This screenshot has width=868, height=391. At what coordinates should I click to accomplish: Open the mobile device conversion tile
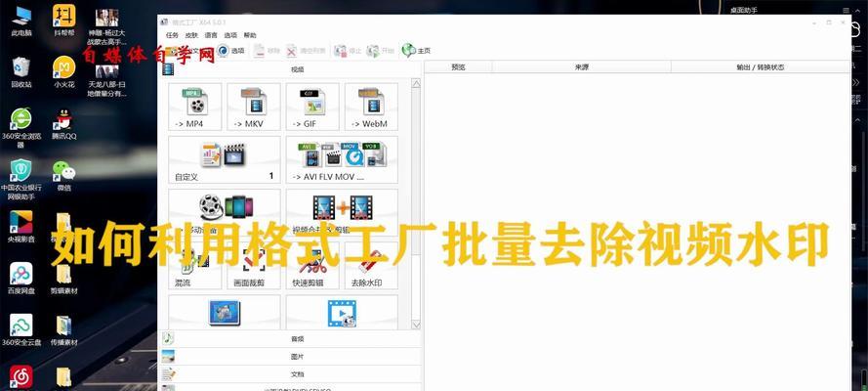(225, 212)
